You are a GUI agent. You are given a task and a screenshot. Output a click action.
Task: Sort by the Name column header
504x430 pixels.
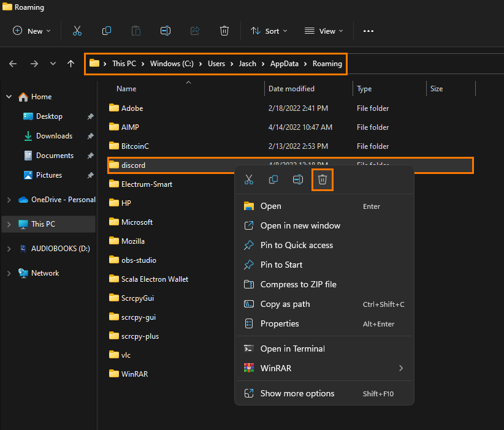(x=126, y=89)
